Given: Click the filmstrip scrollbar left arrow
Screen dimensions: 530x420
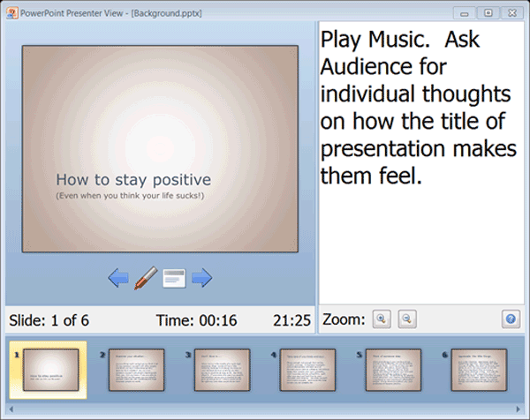Looking at the screenshot, I should (x=11, y=409).
